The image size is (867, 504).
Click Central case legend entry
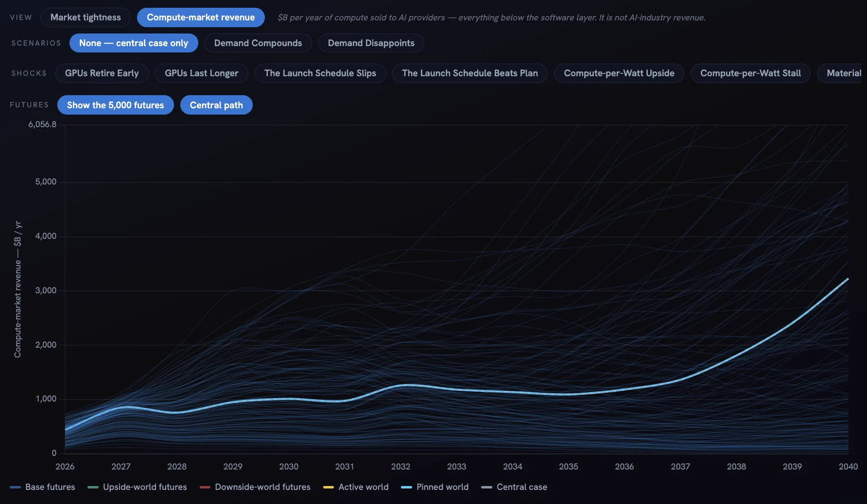514,487
